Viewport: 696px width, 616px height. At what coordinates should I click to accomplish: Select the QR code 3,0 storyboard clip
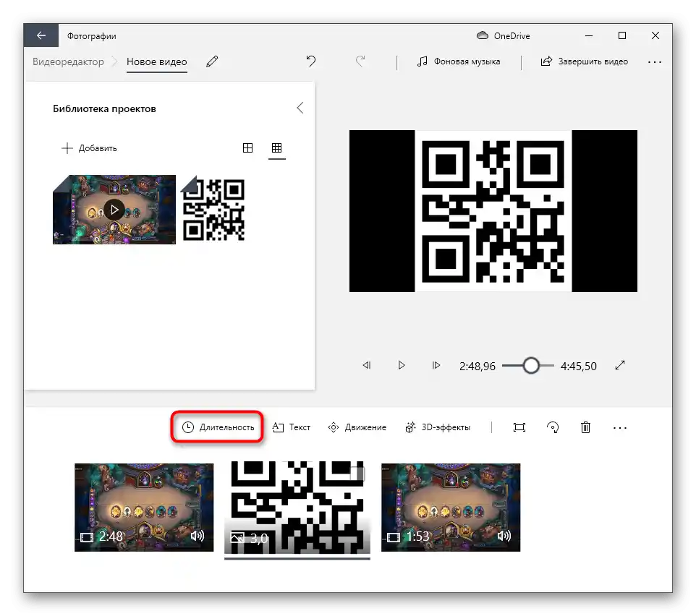pos(297,508)
